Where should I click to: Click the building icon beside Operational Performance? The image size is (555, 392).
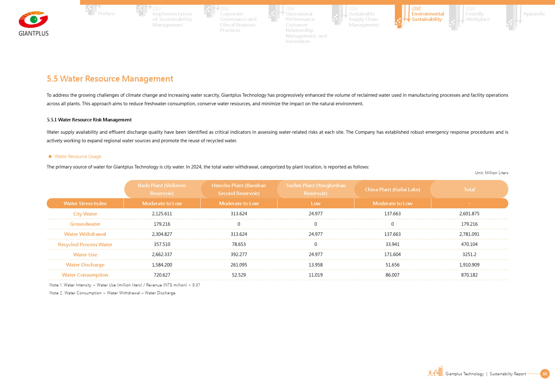(273, 13)
